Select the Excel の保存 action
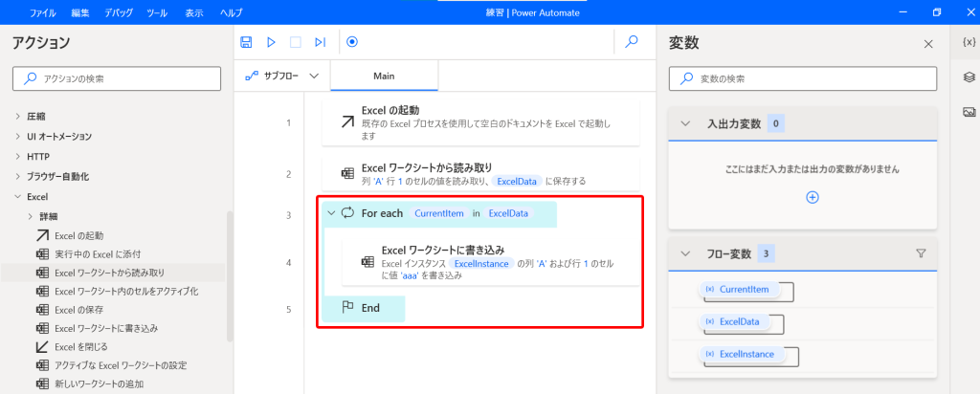 78,309
